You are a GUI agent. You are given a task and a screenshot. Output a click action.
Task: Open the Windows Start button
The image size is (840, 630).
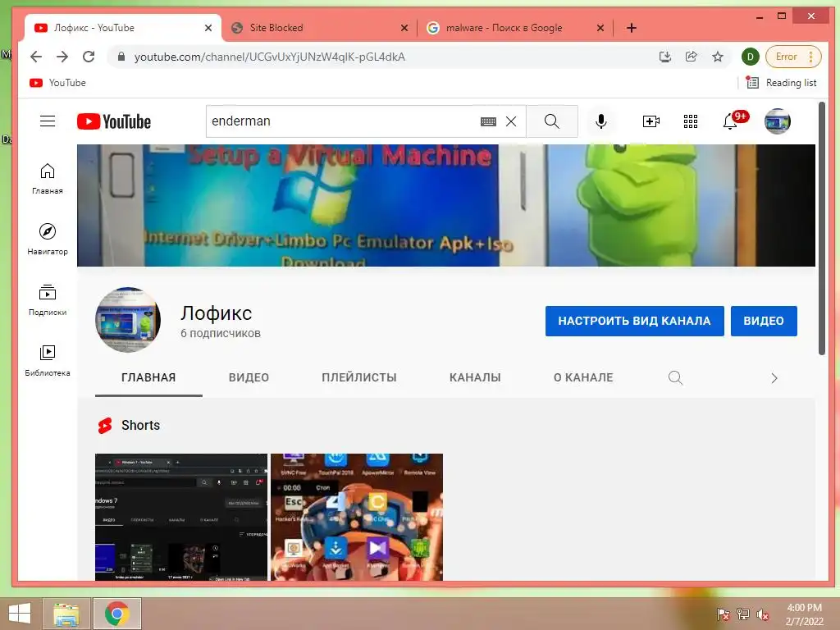(20, 614)
